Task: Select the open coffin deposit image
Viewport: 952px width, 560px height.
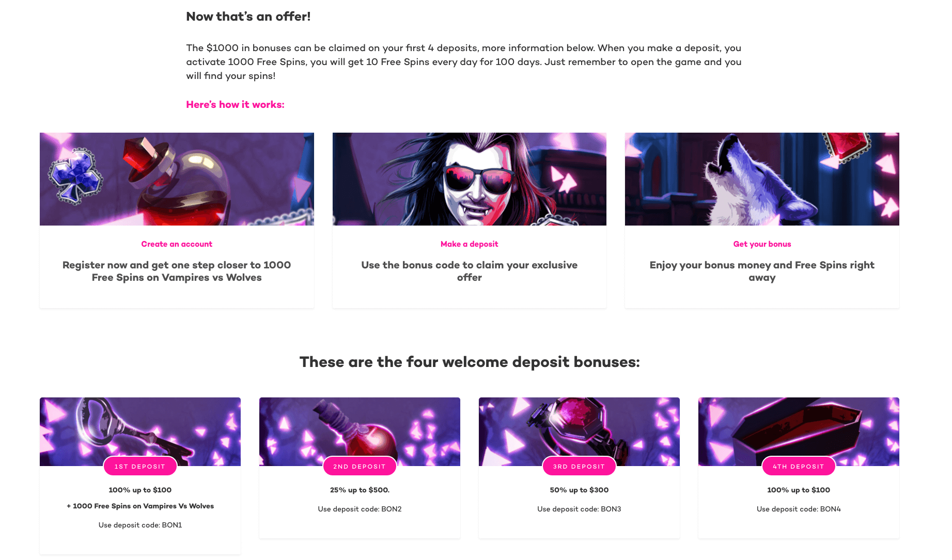Action: pyautogui.click(x=799, y=431)
